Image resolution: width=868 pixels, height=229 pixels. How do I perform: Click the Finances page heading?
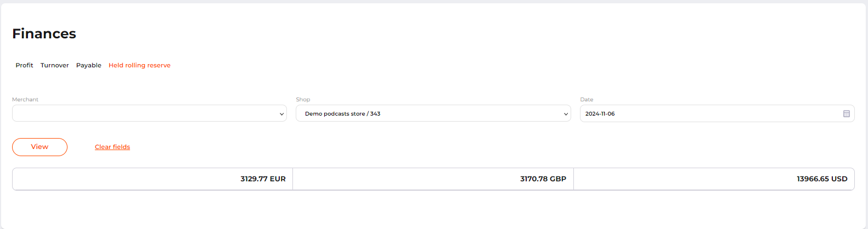[x=44, y=34]
